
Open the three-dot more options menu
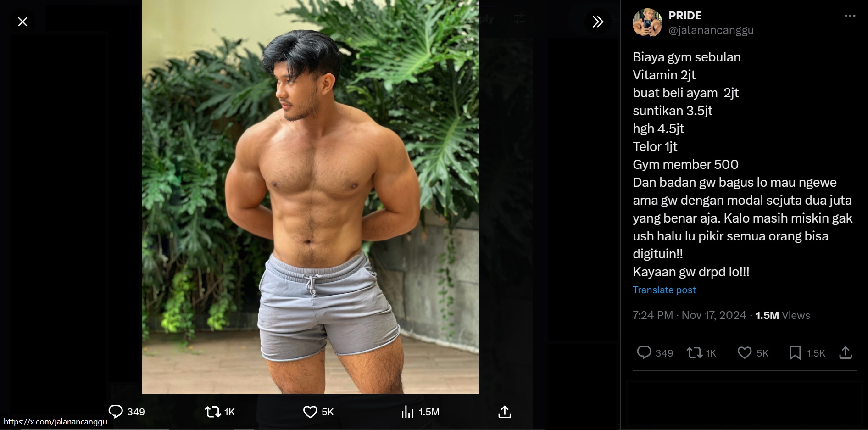click(850, 16)
